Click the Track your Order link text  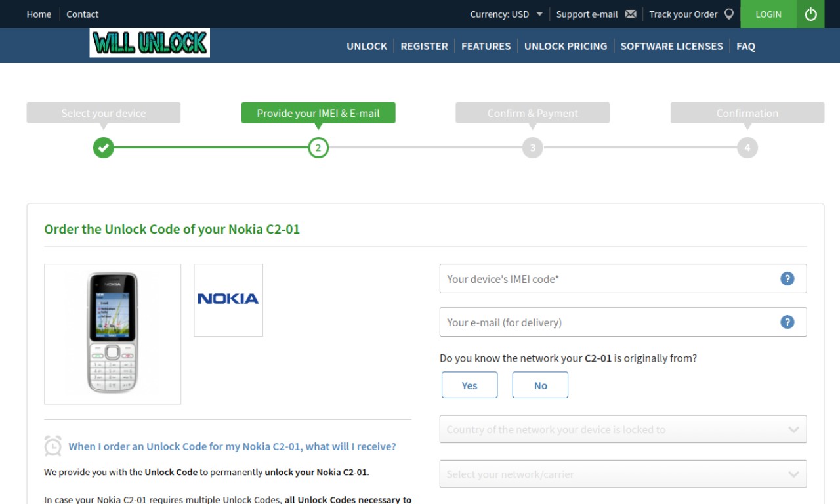pos(683,14)
